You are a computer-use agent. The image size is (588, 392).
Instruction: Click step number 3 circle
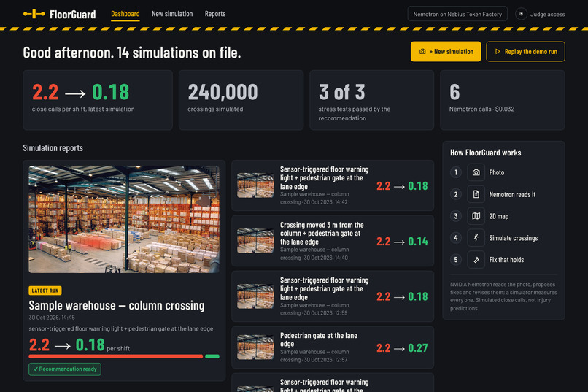456,216
